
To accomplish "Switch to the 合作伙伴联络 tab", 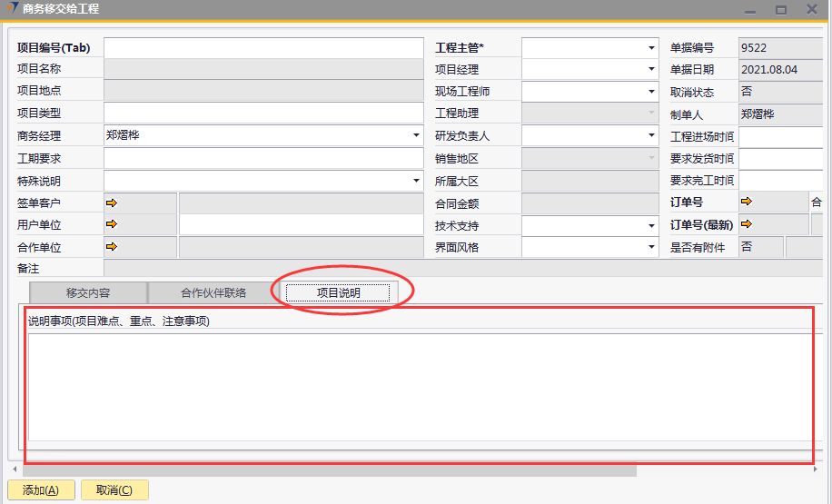I will coord(213,292).
